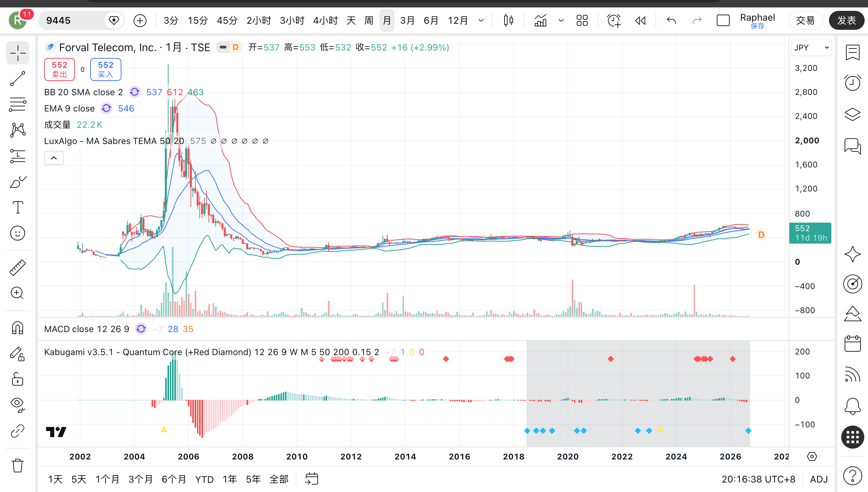Collapse the indicator legend chevron
This screenshot has width=868, height=492.
[x=54, y=158]
